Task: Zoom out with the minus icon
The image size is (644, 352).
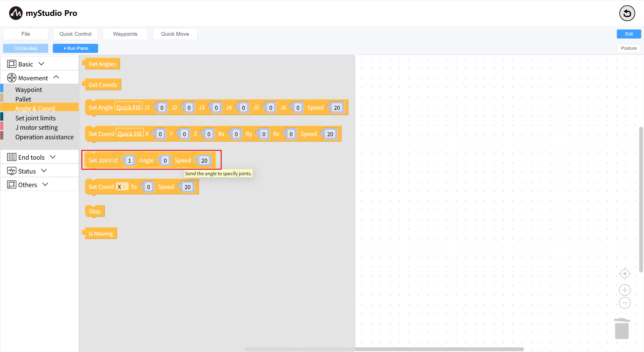Action: pyautogui.click(x=625, y=303)
